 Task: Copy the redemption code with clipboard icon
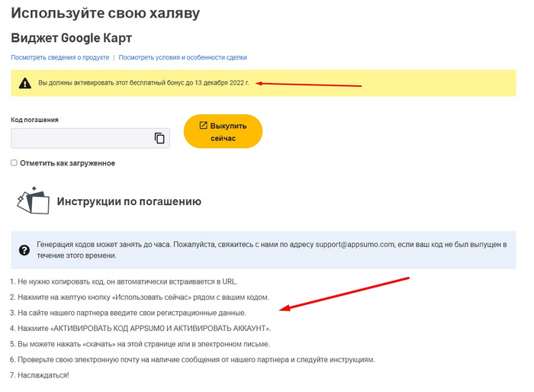point(159,138)
